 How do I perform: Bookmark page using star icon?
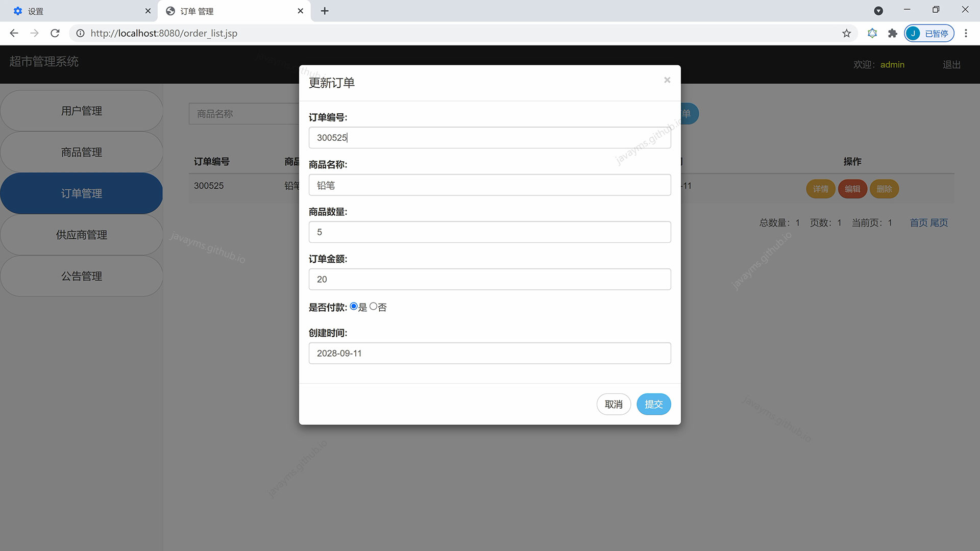click(846, 33)
